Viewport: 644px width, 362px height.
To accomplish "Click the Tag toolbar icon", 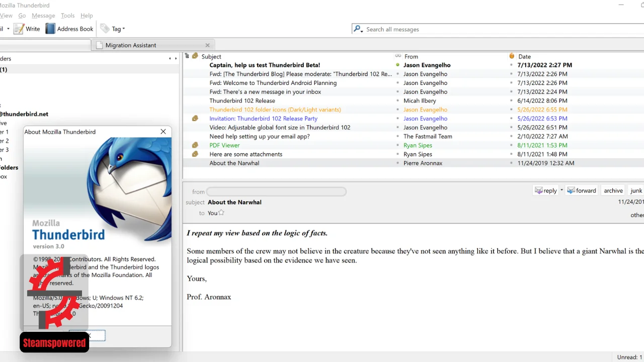I will 105,29.
